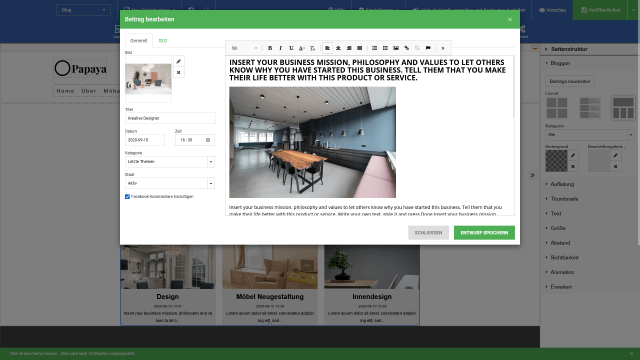Screen dimensions: 640x360
Task: Insert a numbered list
Action: 374,48
